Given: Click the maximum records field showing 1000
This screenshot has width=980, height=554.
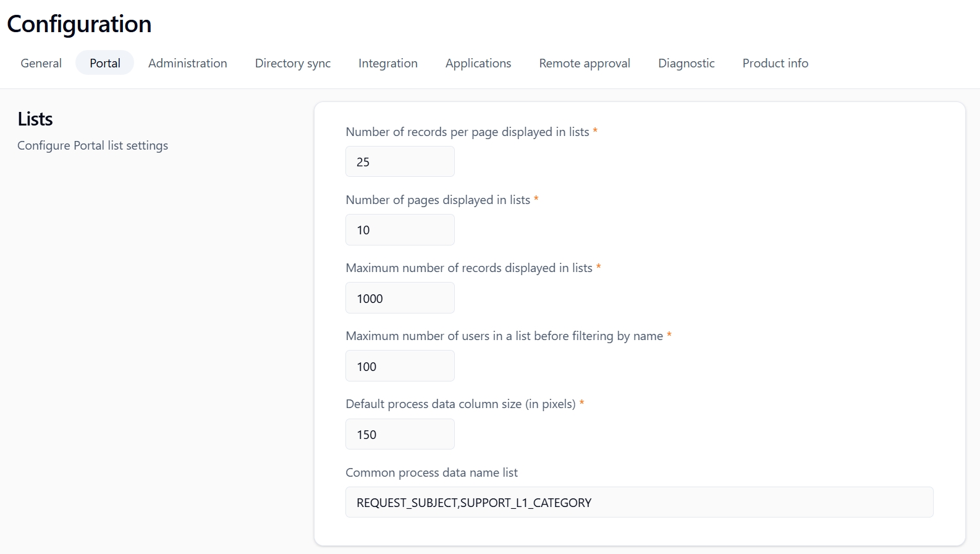Looking at the screenshot, I should tap(400, 298).
